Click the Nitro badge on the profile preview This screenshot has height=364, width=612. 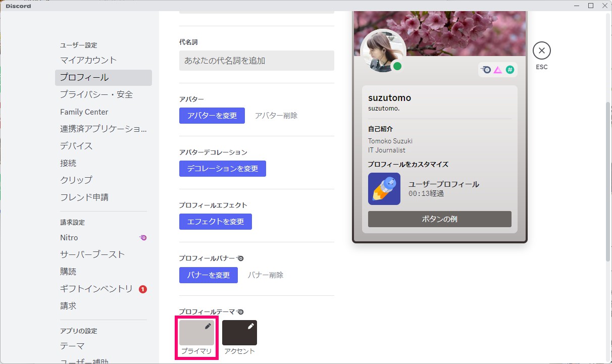click(485, 69)
